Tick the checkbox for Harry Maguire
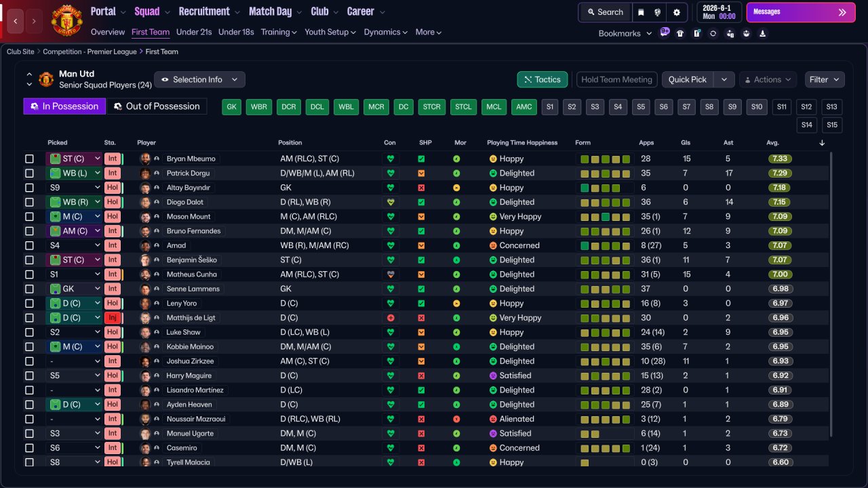The image size is (868, 488). (29, 375)
